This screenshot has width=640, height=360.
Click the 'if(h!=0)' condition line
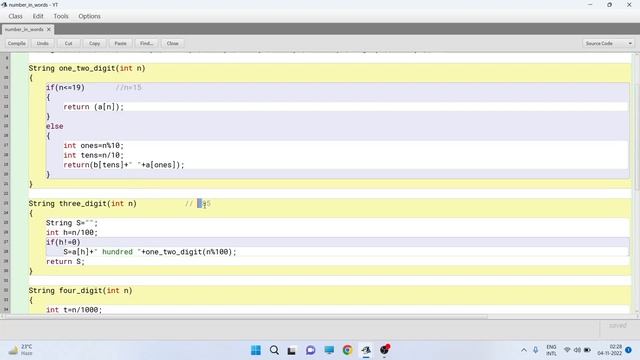(63, 242)
